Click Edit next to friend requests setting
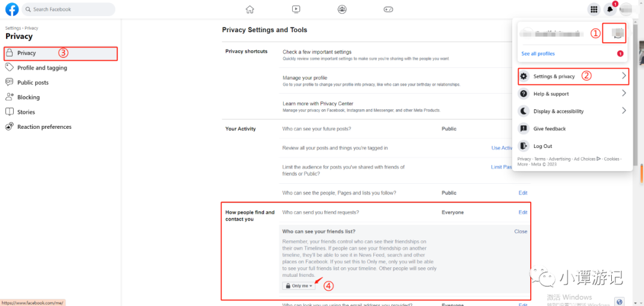 click(523, 212)
